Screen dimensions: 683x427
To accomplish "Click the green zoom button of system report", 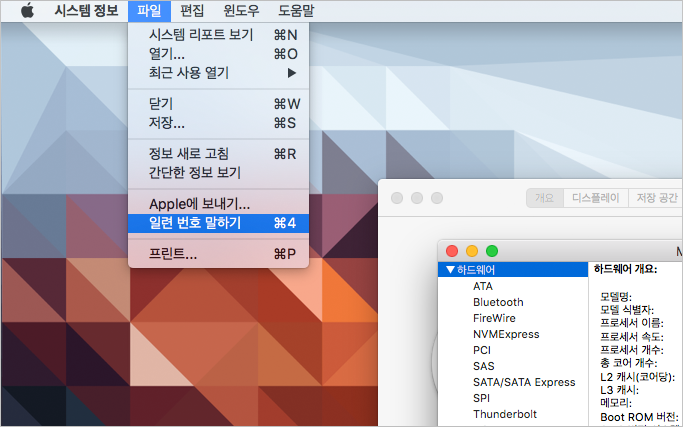I will coord(492,251).
